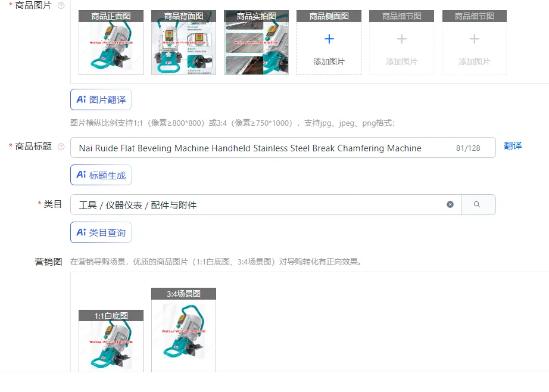
Task: Click the AI 图片翻译 button
Action: pos(101,99)
